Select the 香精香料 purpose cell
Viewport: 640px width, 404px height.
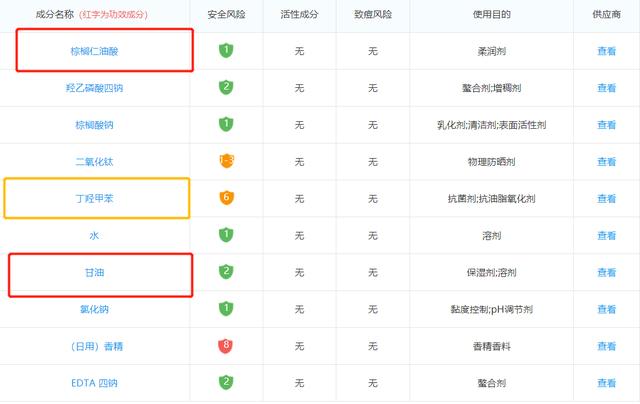pyautogui.click(x=491, y=346)
